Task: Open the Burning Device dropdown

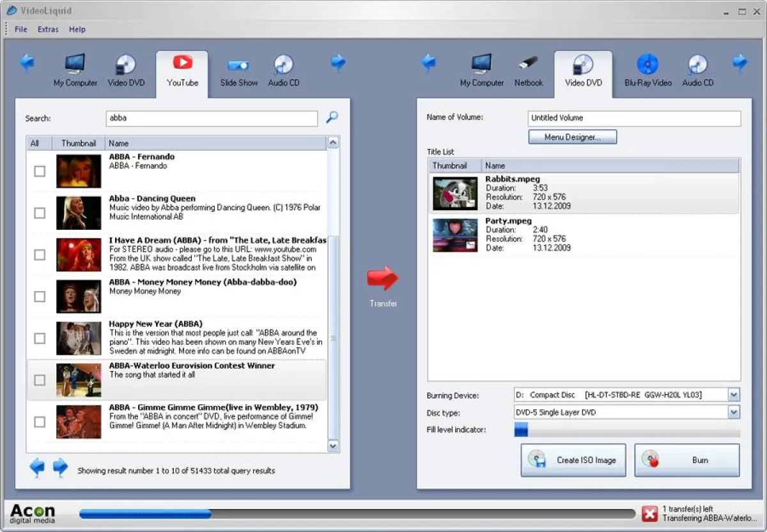Action: point(733,395)
